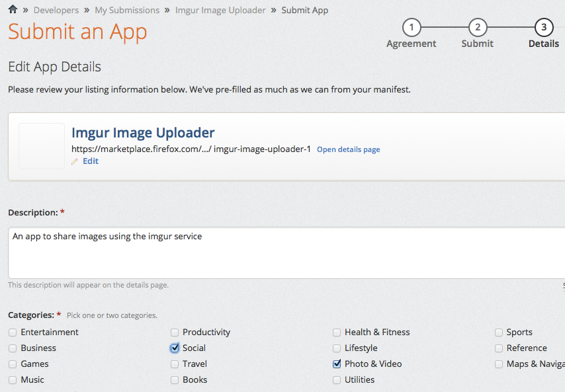
Task: Check the Utilities category box
Action: tap(337, 380)
